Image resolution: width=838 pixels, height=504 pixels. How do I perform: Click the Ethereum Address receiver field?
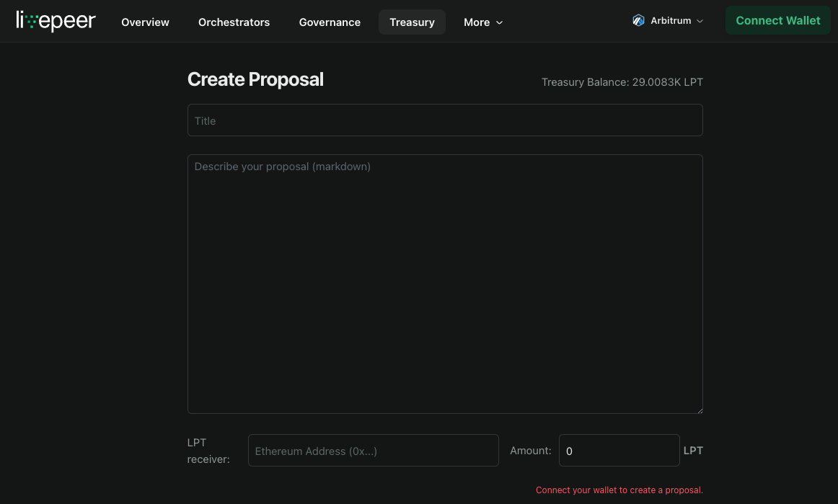pyautogui.click(x=373, y=450)
